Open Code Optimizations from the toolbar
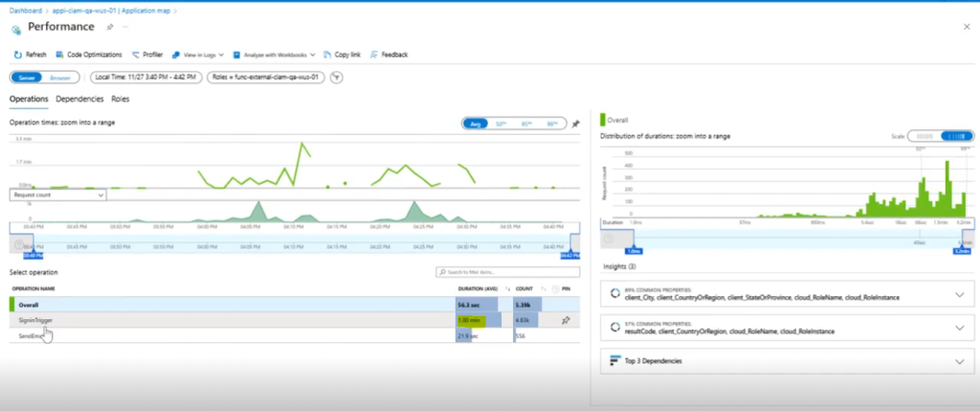The height and width of the screenshot is (411, 980). tap(89, 55)
